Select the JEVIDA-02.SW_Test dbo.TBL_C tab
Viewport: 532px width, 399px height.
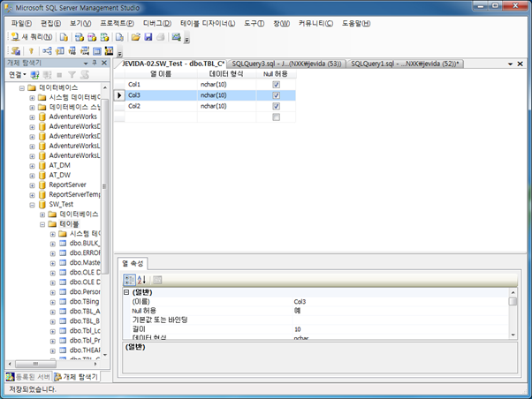point(171,64)
